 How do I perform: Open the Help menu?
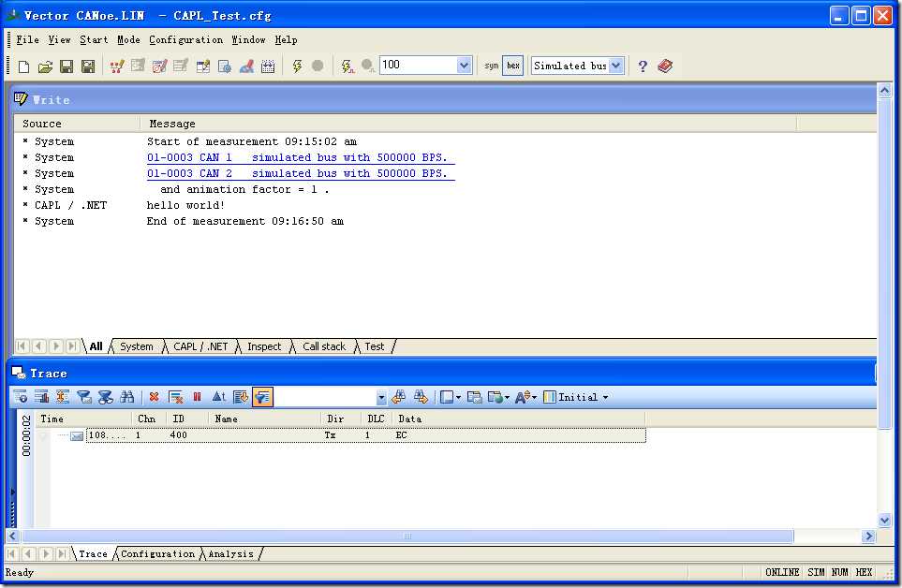tap(286, 39)
